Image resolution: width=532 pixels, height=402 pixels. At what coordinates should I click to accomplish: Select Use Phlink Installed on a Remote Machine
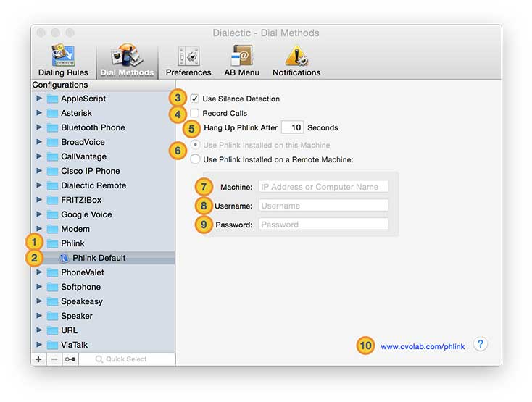(x=195, y=159)
